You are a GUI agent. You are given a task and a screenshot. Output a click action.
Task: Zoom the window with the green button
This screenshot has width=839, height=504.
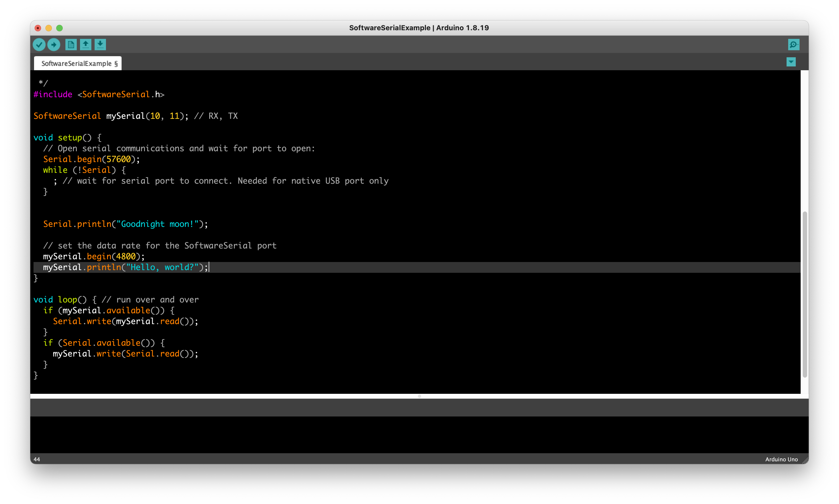click(59, 28)
